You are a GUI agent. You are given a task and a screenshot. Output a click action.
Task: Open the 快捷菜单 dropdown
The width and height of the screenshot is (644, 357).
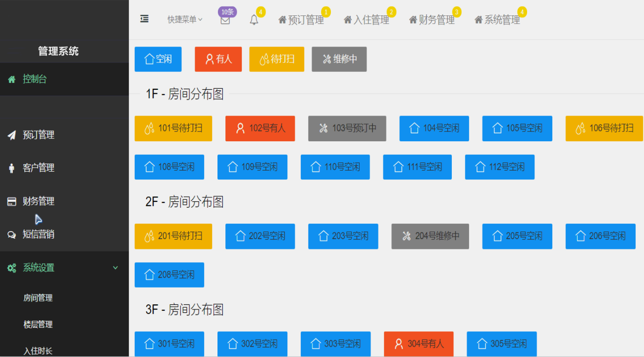(x=185, y=19)
